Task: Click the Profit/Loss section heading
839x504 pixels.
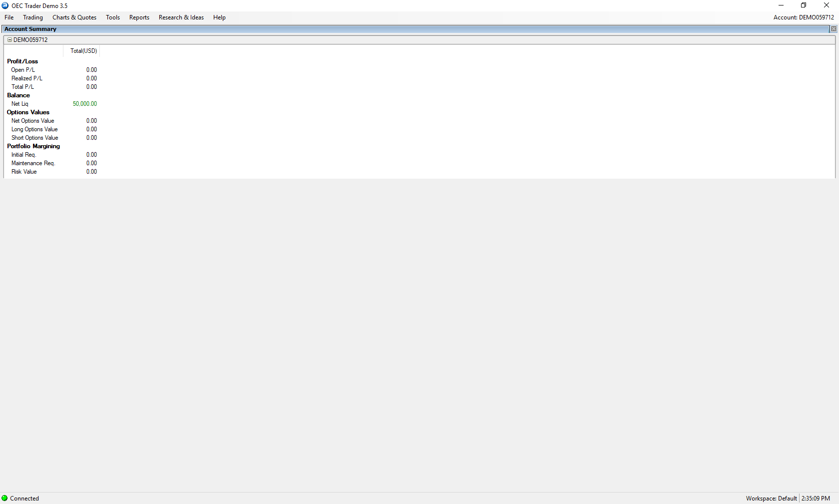Action: point(22,61)
